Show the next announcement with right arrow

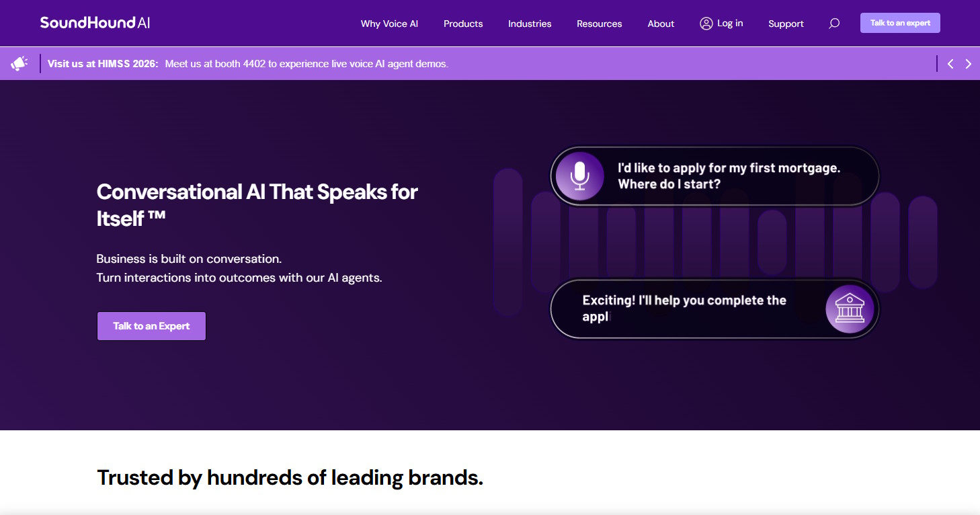coord(968,64)
